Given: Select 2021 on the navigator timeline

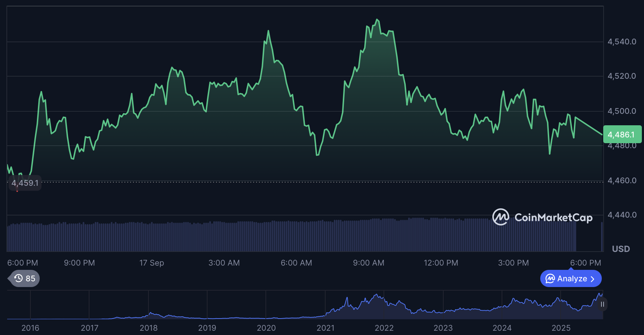Looking at the screenshot, I should (325, 328).
